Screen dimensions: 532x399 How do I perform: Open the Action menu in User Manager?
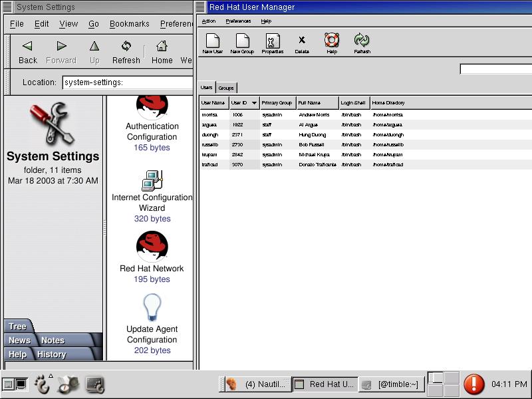pos(209,21)
